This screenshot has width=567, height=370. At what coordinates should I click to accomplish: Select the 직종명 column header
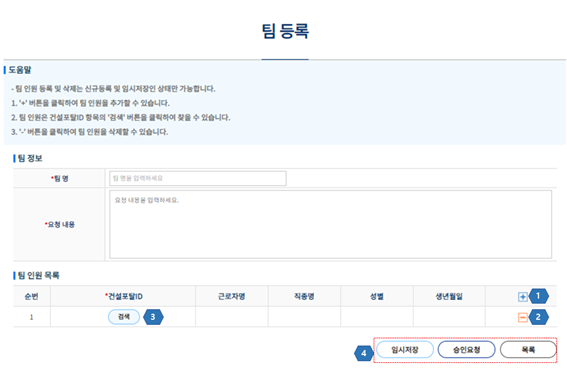(304, 297)
